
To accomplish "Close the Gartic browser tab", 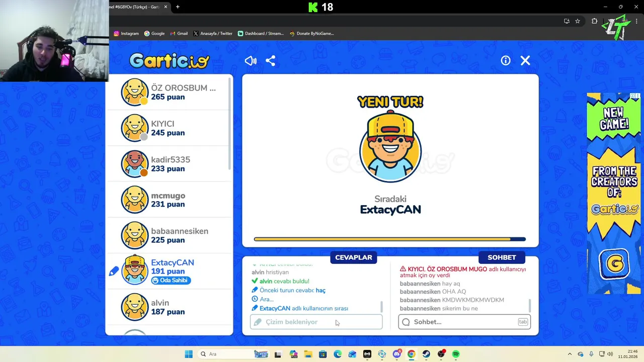I will click(x=165, y=7).
